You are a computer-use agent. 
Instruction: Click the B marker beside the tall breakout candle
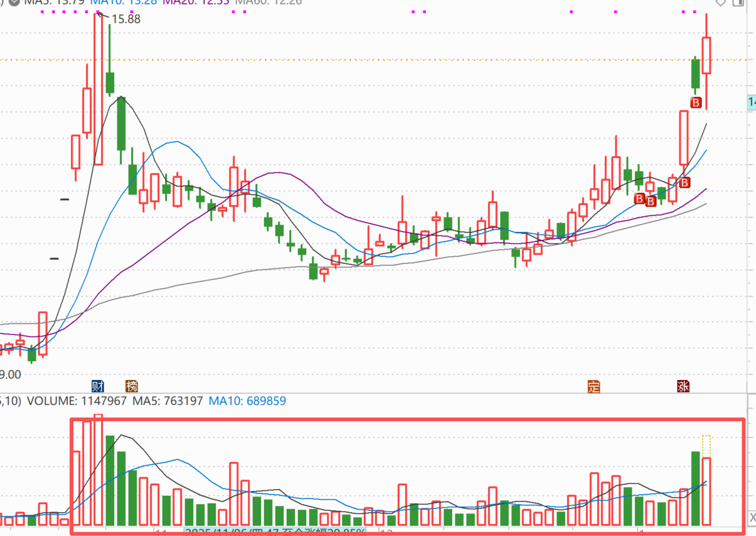pyautogui.click(x=684, y=182)
